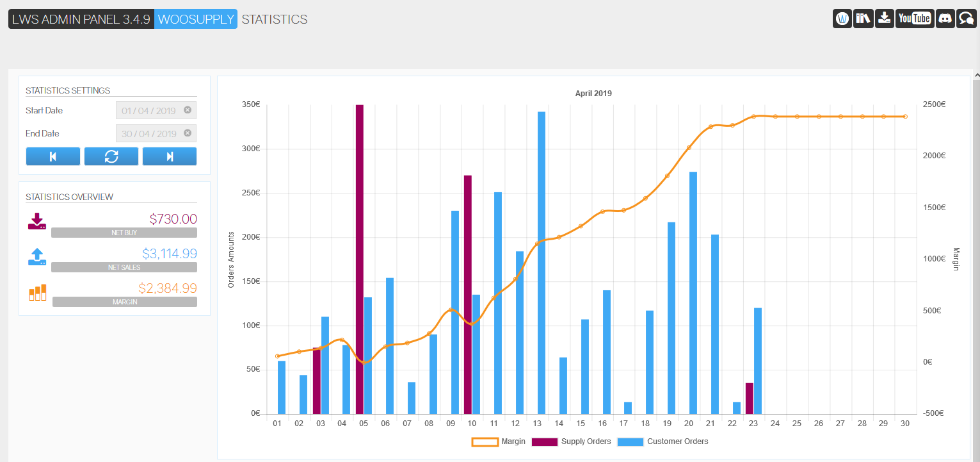Open the Discord icon link
980x462 pixels.
[945, 19]
